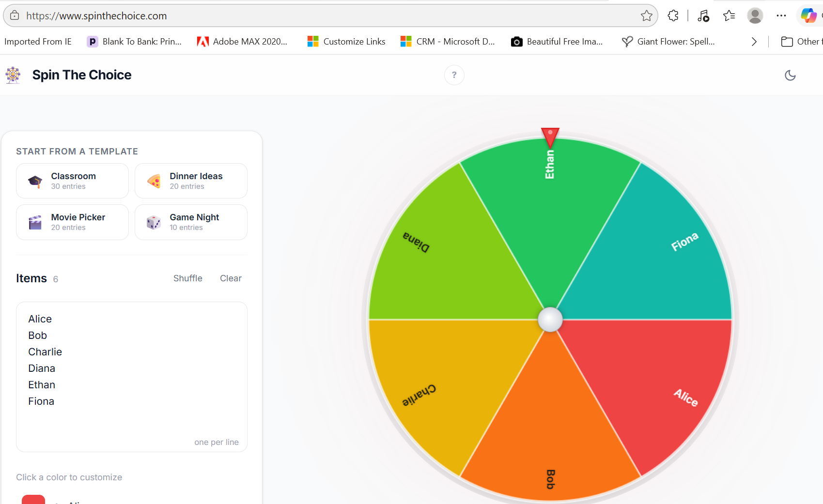Open the help question mark button
This screenshot has width=823, height=504.
454,75
